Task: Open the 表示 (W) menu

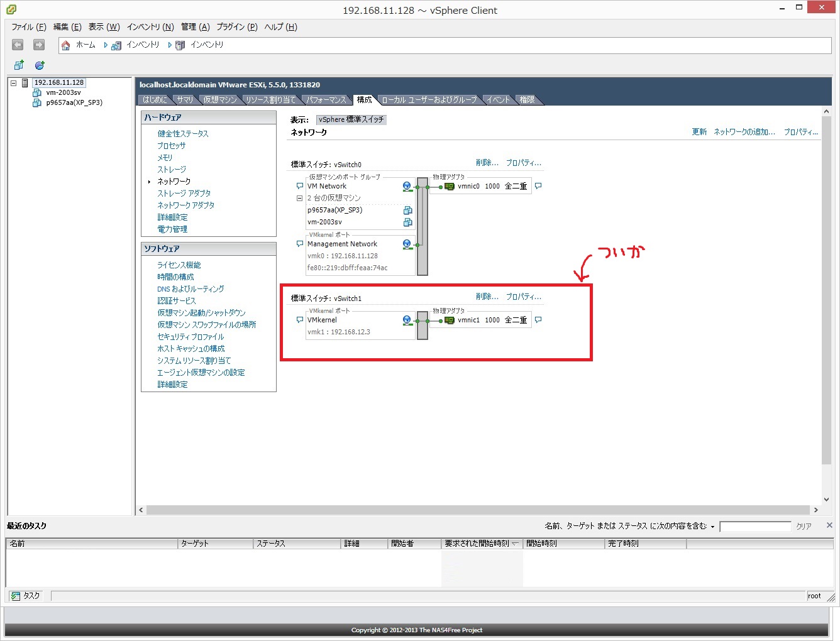Action: click(x=104, y=27)
